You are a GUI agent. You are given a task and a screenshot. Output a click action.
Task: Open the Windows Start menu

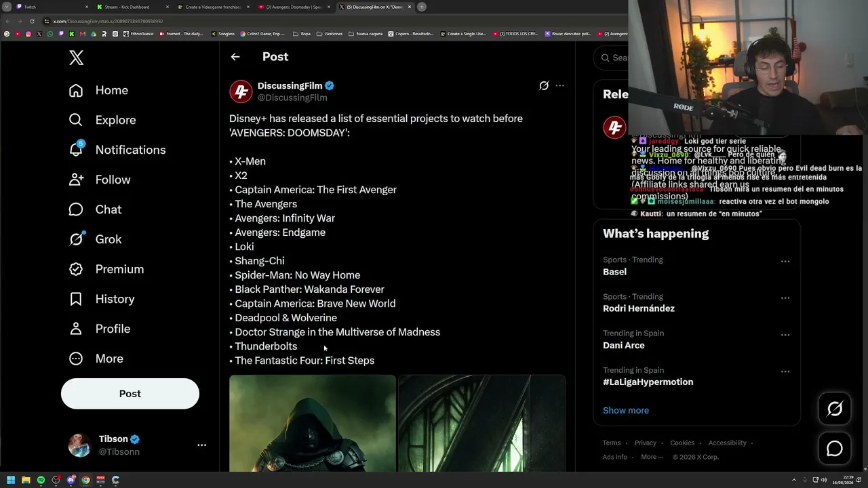tap(11, 480)
